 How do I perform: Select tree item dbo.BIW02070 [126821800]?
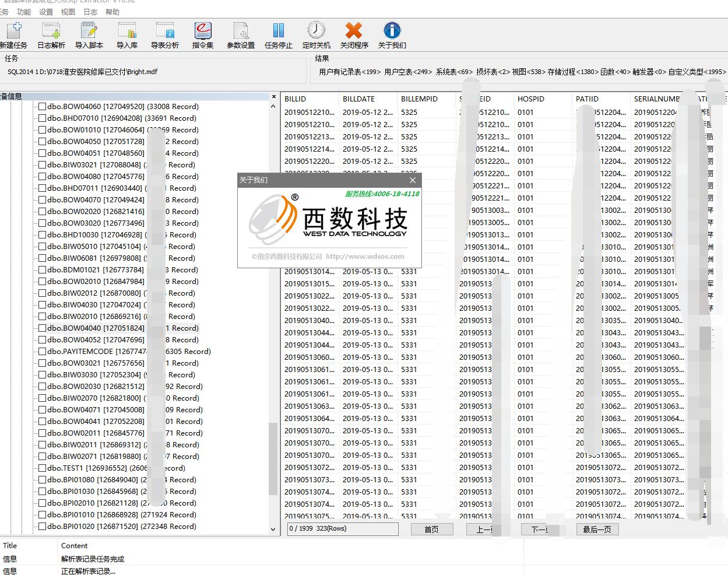coord(123,398)
